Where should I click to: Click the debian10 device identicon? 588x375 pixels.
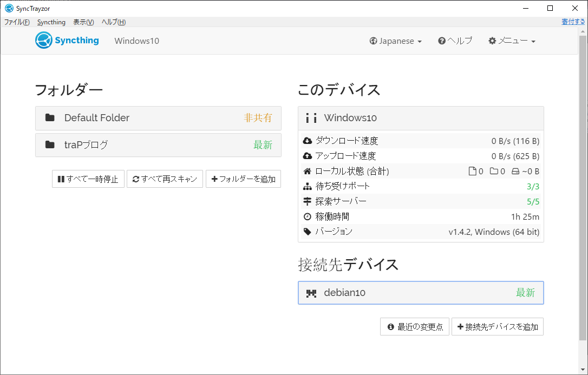tap(311, 293)
